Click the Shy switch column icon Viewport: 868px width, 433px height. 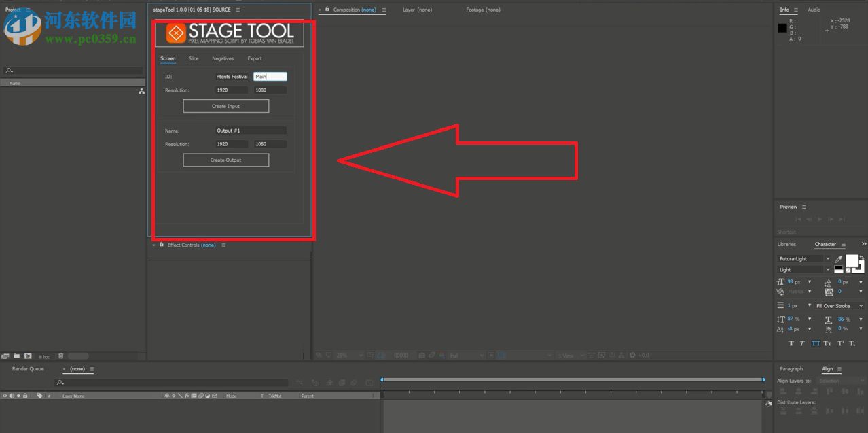167,396
